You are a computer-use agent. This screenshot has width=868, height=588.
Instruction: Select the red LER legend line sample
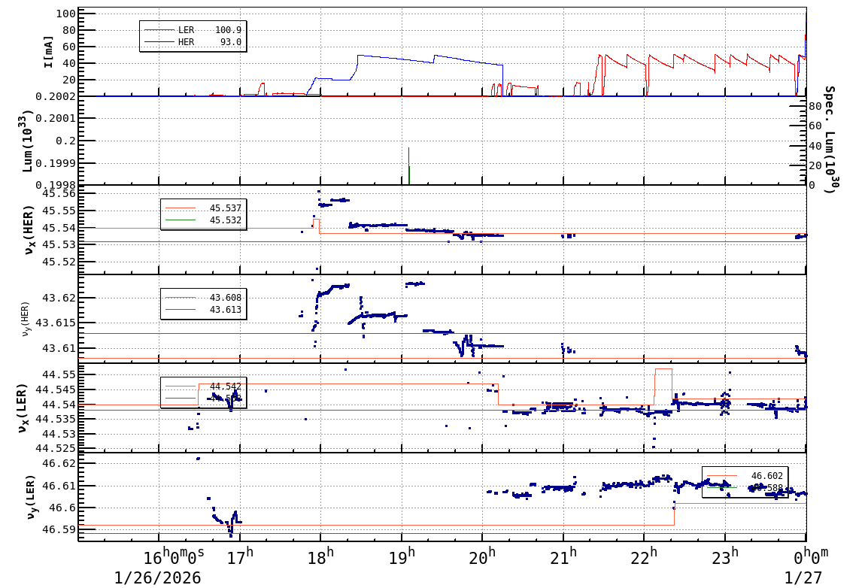(159, 30)
